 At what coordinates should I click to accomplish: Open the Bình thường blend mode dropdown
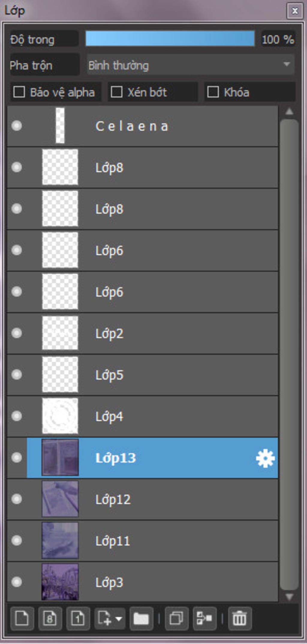(191, 65)
